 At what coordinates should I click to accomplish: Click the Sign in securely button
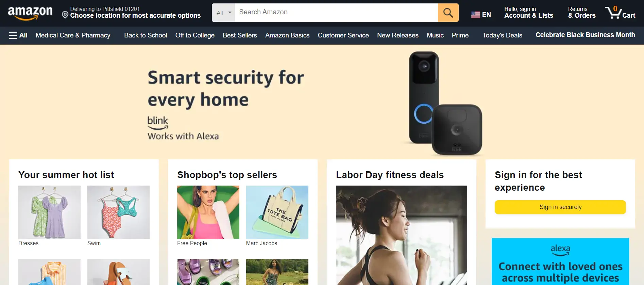[560, 207]
